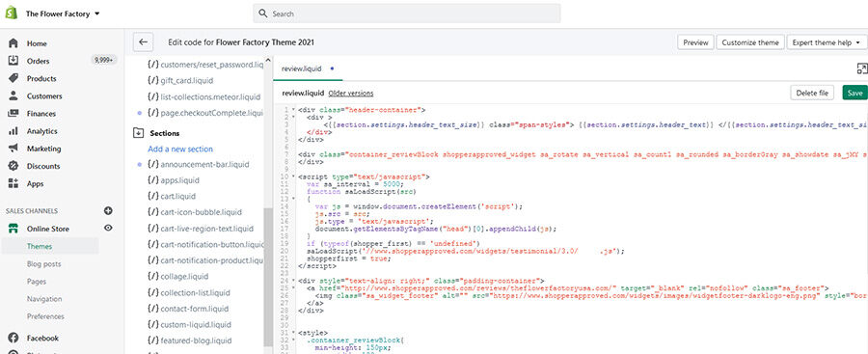The width and height of the screenshot is (868, 354).
Task: Open cart-live-region-text.liquid file
Action: [201, 229]
